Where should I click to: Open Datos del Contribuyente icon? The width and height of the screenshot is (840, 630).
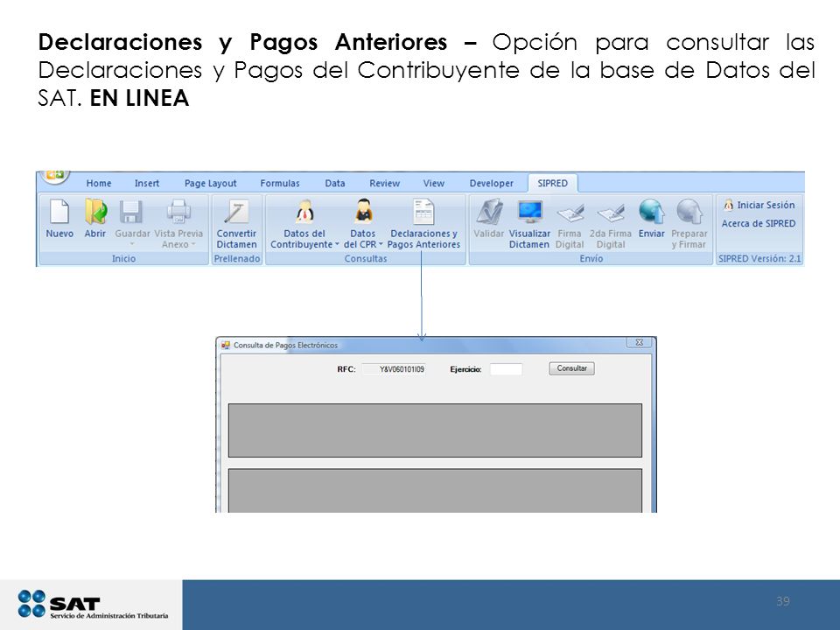point(305,212)
